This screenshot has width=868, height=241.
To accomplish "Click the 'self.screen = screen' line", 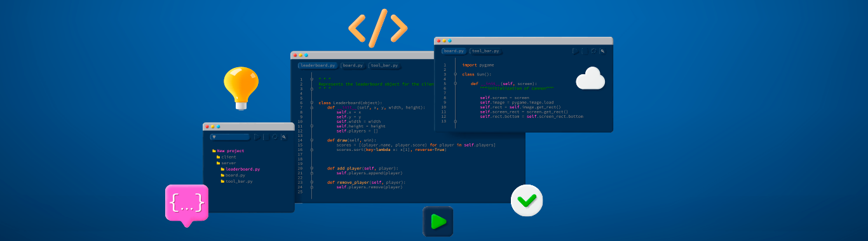I will tap(505, 98).
